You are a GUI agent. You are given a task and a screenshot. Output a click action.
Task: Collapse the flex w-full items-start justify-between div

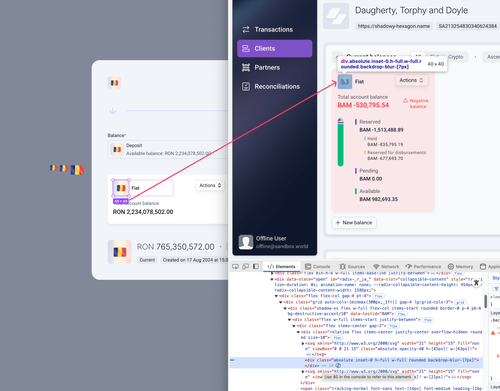click(289, 320)
